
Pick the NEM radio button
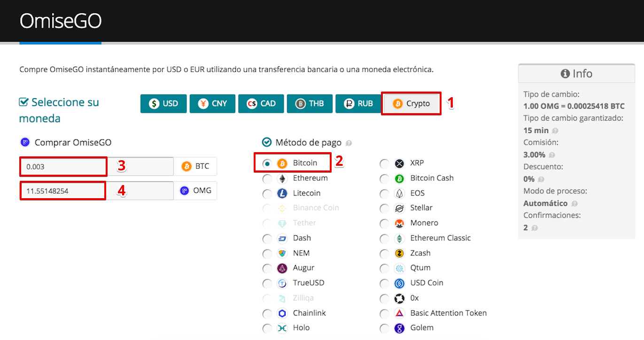[267, 254]
